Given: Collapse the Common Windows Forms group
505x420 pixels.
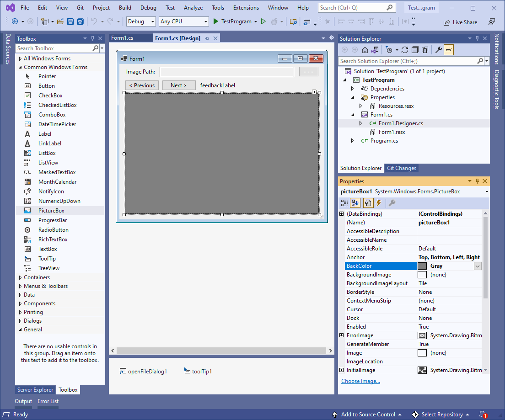Looking at the screenshot, I should (x=20, y=67).
